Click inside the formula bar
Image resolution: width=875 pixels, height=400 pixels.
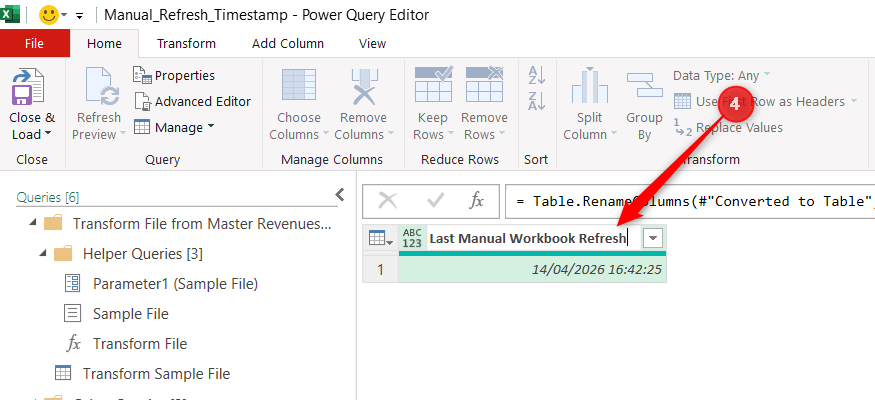pyautogui.click(x=690, y=201)
